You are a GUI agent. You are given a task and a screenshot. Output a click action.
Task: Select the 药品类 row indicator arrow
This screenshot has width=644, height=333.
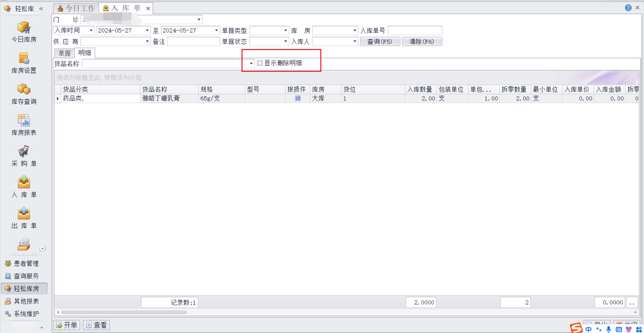(58, 98)
